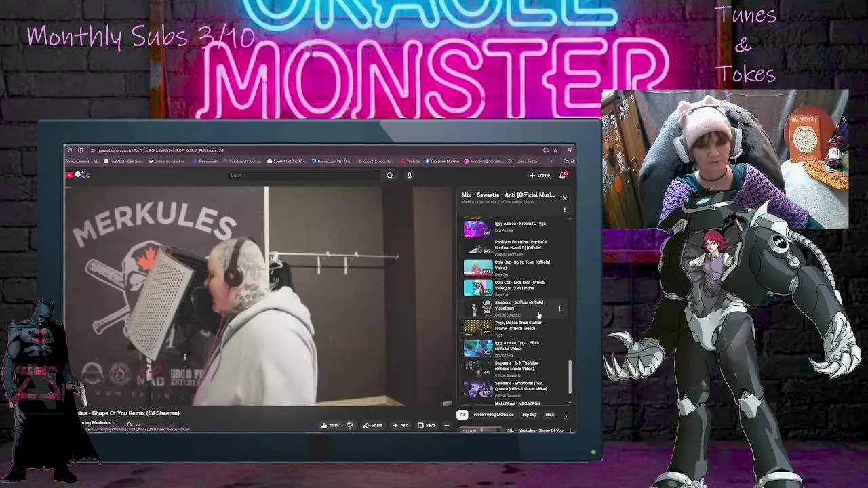Select the Hip hop chip
The height and width of the screenshot is (488, 868).
pos(530,415)
